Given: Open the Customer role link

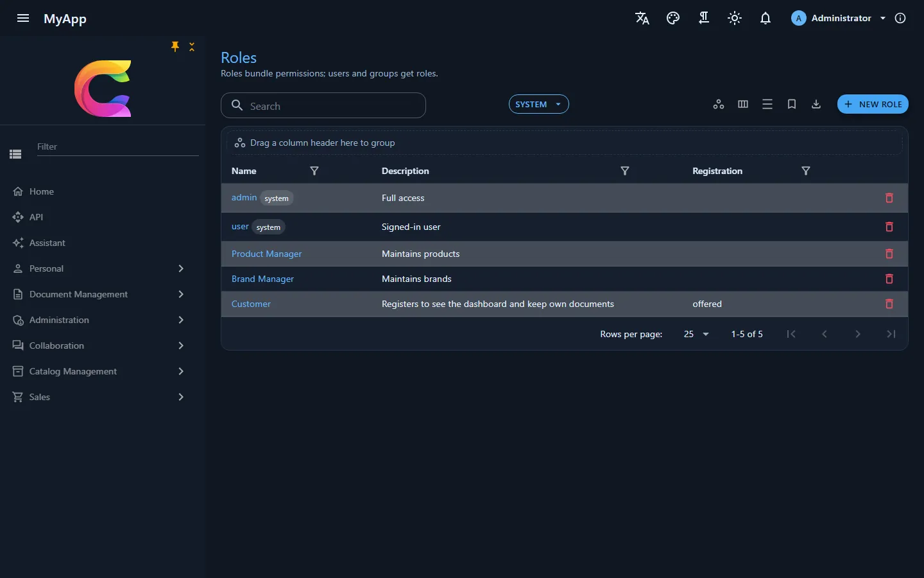Looking at the screenshot, I should [x=251, y=304].
